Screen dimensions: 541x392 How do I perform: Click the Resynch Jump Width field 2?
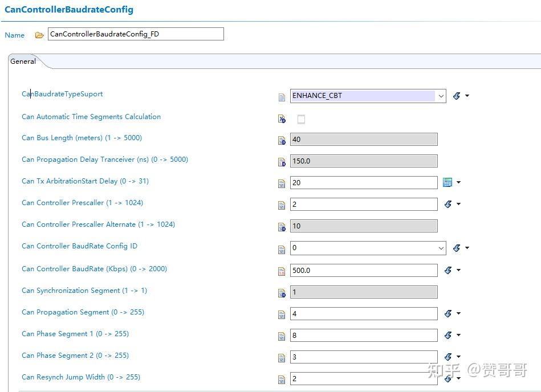(x=364, y=378)
